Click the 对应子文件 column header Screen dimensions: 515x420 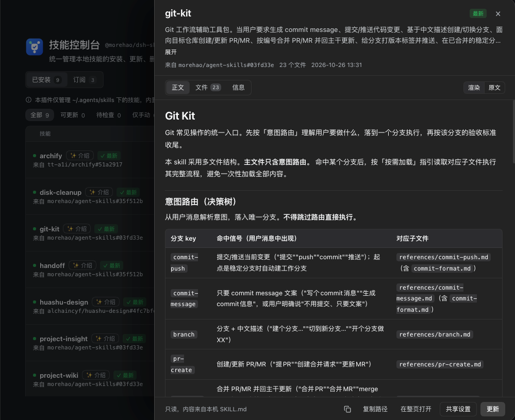pos(412,239)
